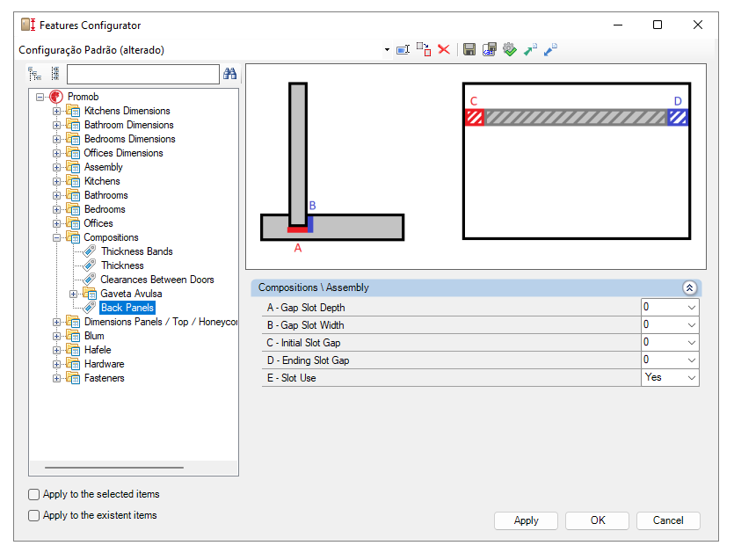
Task: Click the save-as icon with stacked floppy disks
Action: 489,49
